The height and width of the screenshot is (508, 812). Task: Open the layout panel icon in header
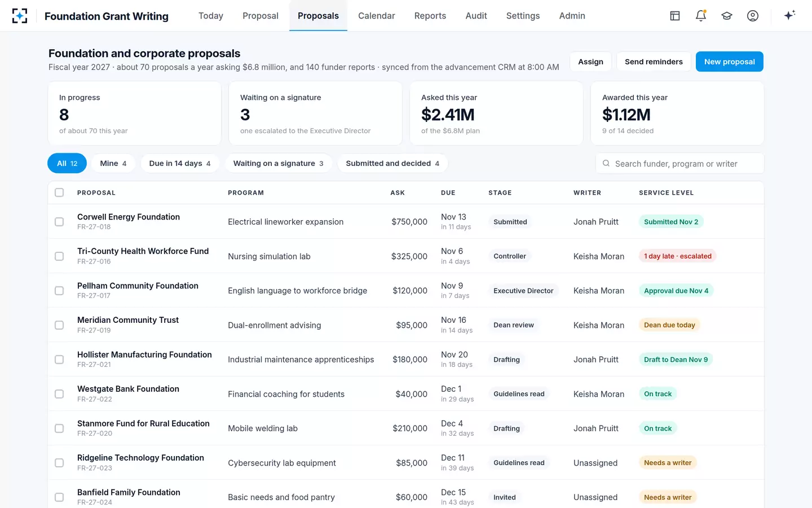(675, 16)
